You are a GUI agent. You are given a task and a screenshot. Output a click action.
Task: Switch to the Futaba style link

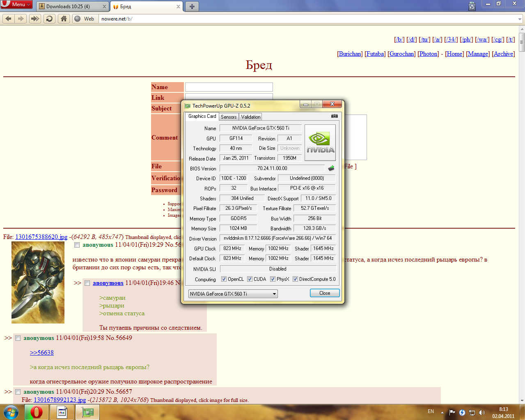click(375, 54)
